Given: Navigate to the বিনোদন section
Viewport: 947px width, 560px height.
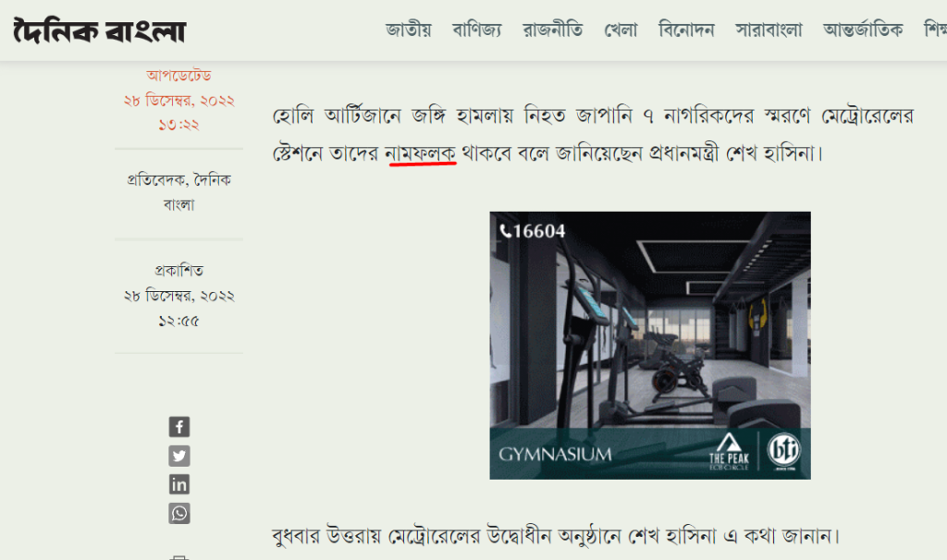Looking at the screenshot, I should click(x=686, y=30).
